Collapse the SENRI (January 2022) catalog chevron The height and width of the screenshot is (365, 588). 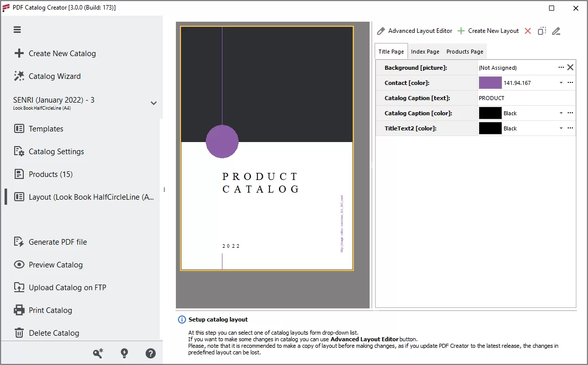[x=153, y=103]
